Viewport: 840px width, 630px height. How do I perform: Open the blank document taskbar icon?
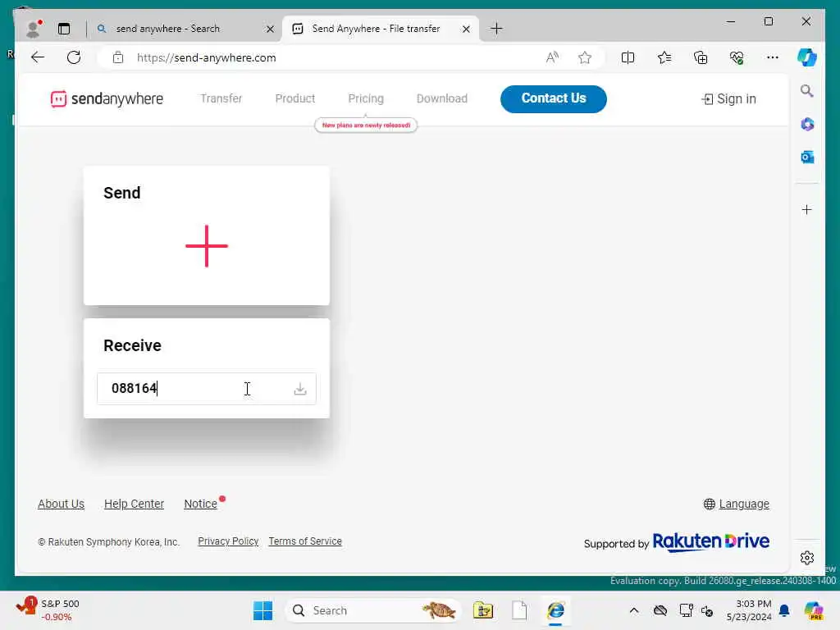coord(519,610)
